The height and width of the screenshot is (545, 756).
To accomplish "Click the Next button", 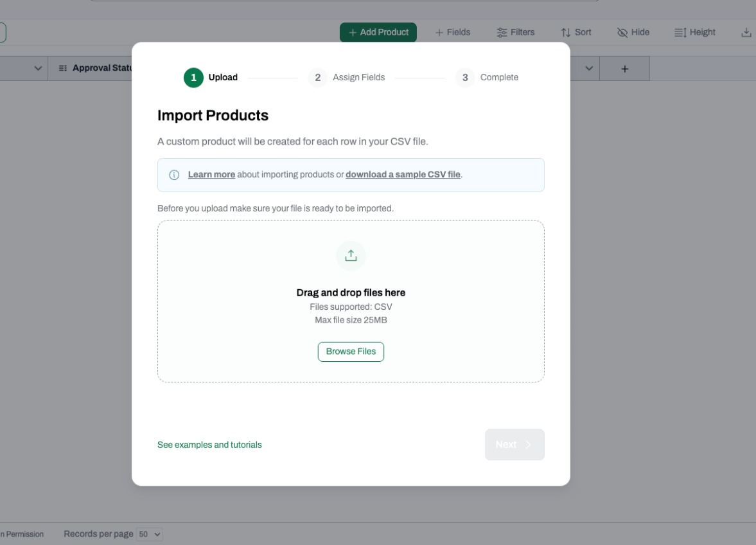I will pos(514,445).
